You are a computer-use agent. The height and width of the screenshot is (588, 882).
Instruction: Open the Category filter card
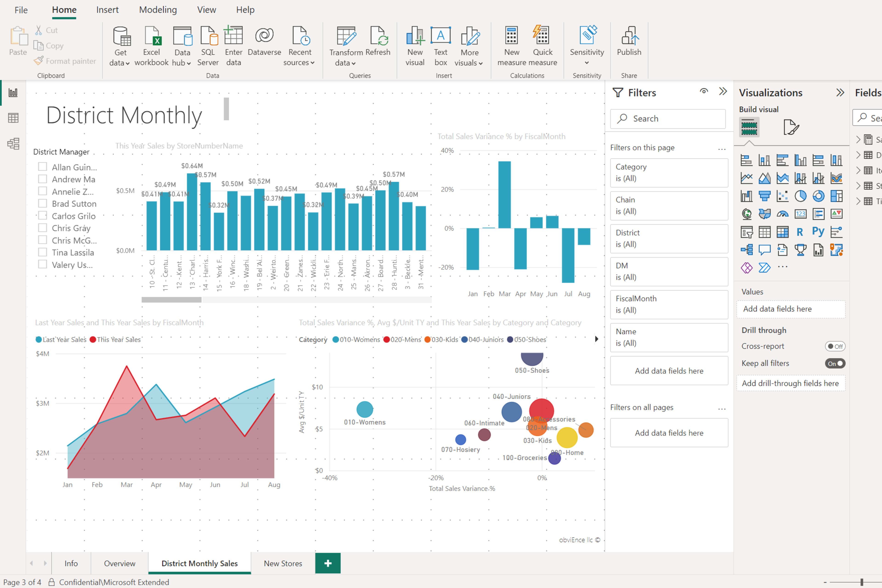(669, 172)
